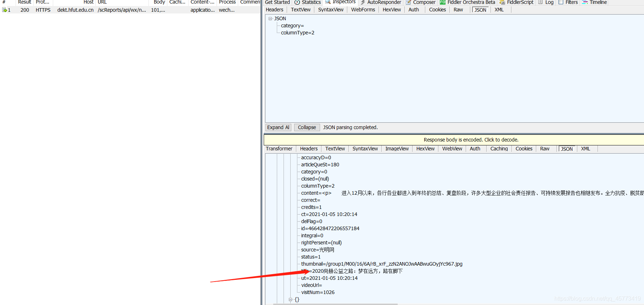Select request HexView inspector tab

(x=392, y=10)
